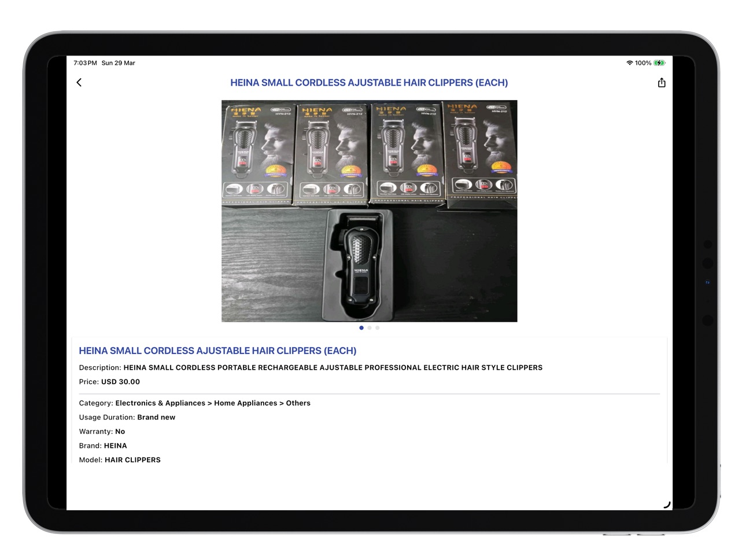Image resolution: width=746 pixels, height=560 pixels.
Task: Go back using the back arrow
Action: click(x=79, y=83)
